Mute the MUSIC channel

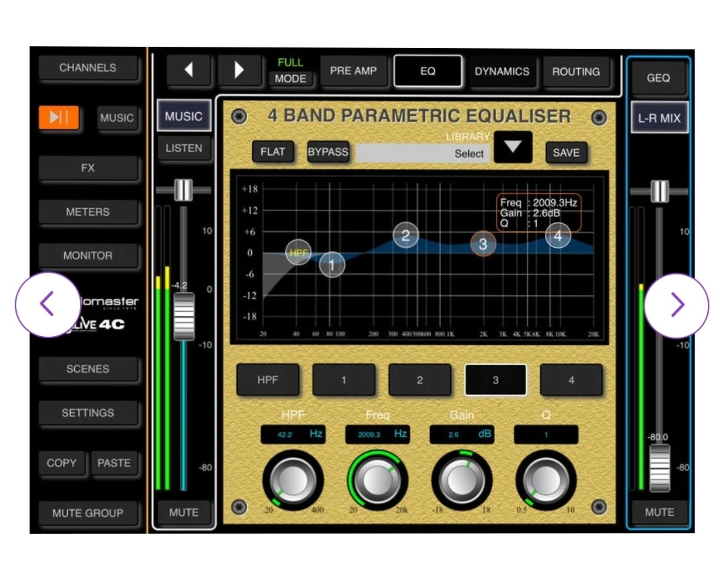tap(183, 512)
